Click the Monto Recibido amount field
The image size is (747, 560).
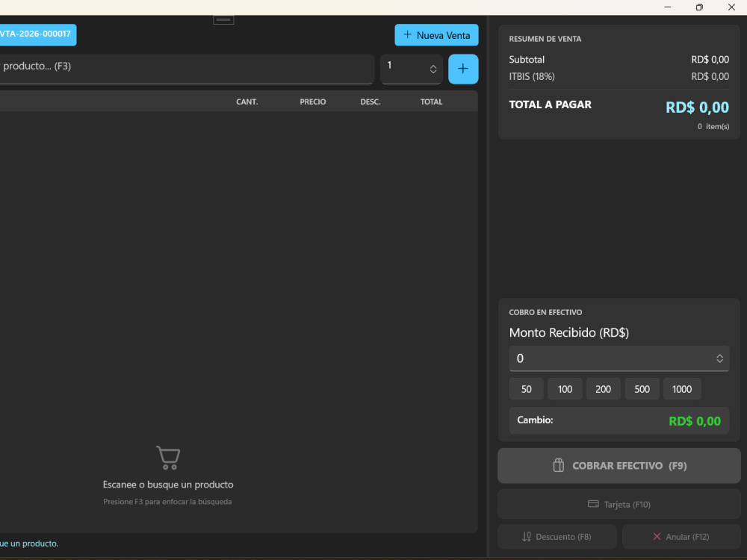619,358
